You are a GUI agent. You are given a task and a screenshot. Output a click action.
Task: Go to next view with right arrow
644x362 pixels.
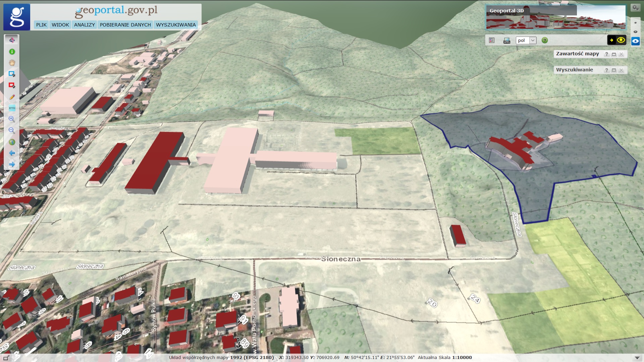pyautogui.click(x=12, y=164)
